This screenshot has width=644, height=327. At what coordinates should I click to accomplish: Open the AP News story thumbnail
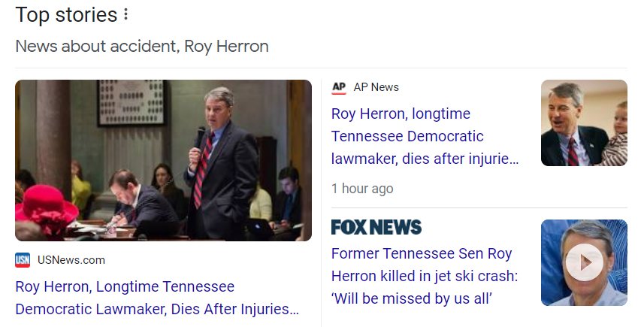(x=584, y=123)
